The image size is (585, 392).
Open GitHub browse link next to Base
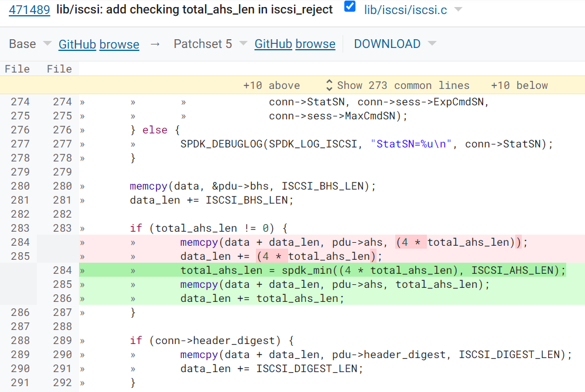99,44
